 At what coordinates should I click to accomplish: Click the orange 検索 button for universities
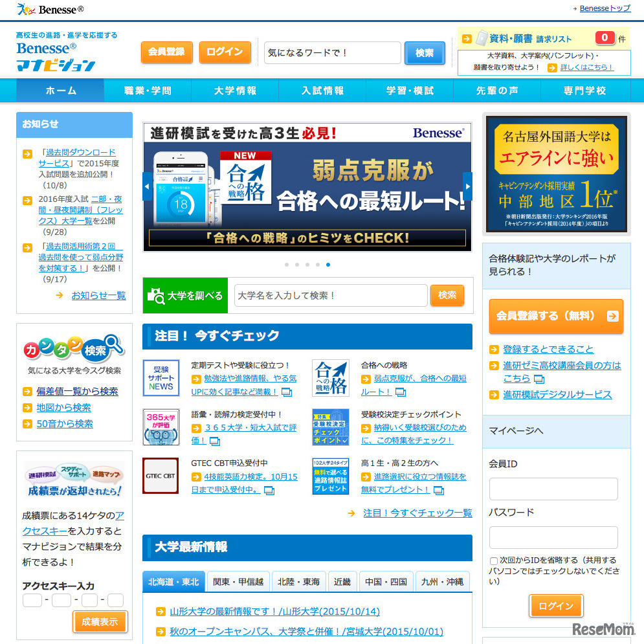click(447, 295)
